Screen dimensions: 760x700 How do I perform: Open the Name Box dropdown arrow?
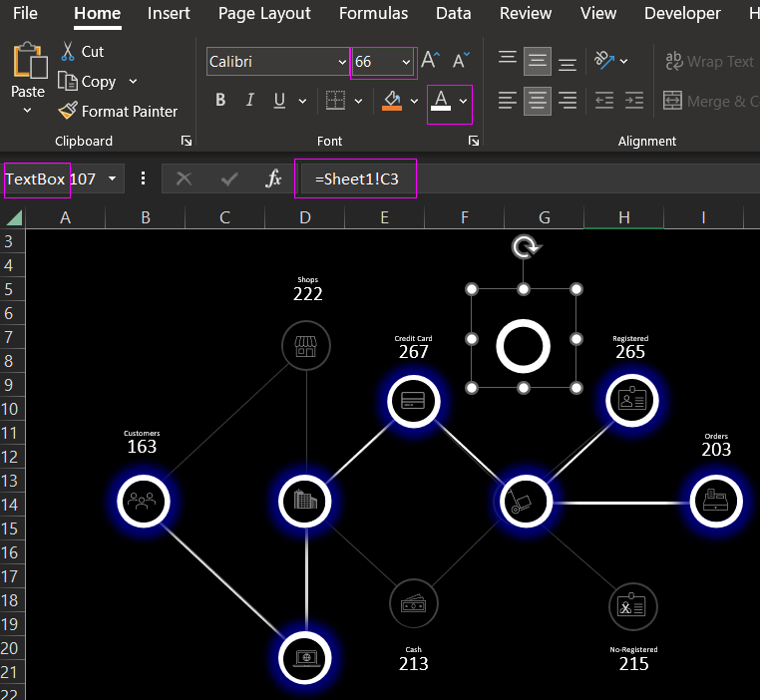click(x=112, y=179)
